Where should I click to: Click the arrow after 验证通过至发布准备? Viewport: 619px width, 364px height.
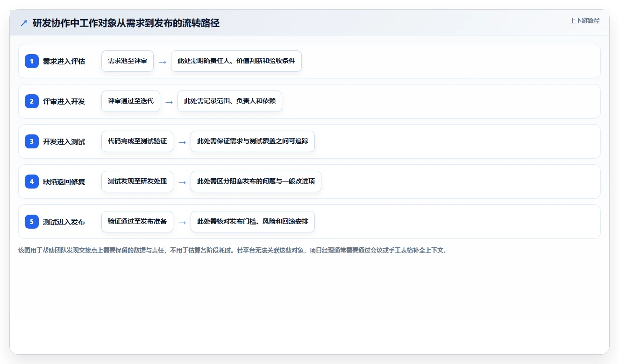click(x=182, y=222)
